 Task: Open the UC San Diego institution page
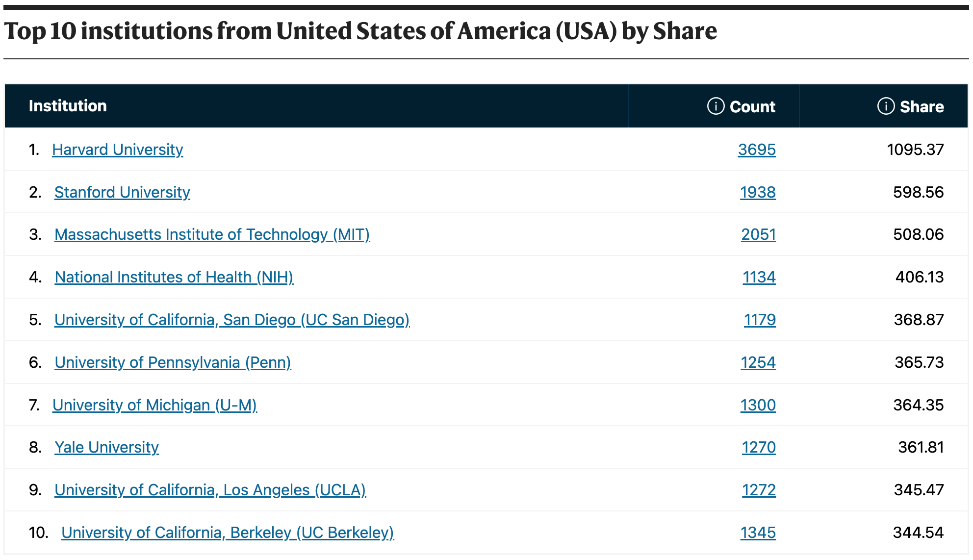232,320
